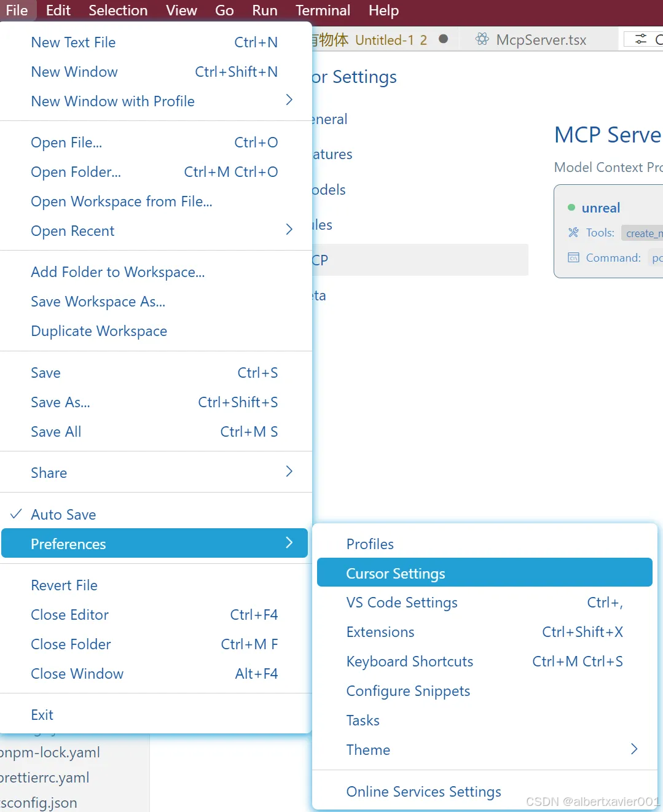Expand New Window with Profile submenu arrow

tap(289, 100)
